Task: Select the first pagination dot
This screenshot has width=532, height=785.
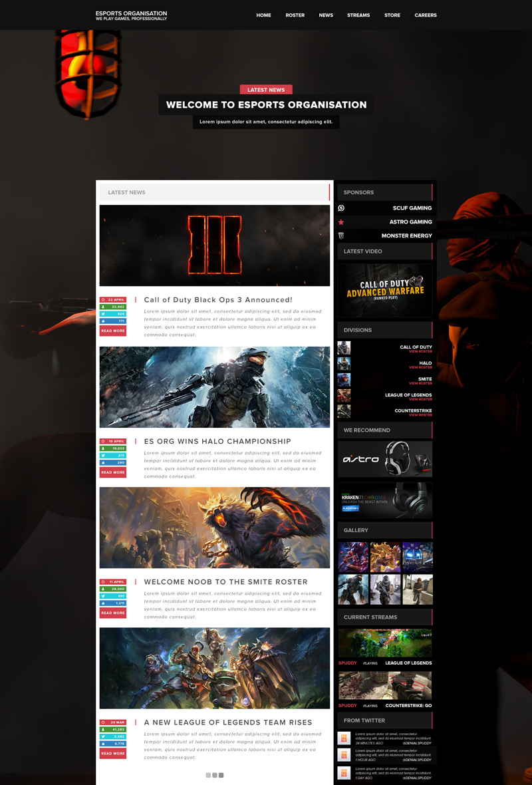Action: (208, 775)
